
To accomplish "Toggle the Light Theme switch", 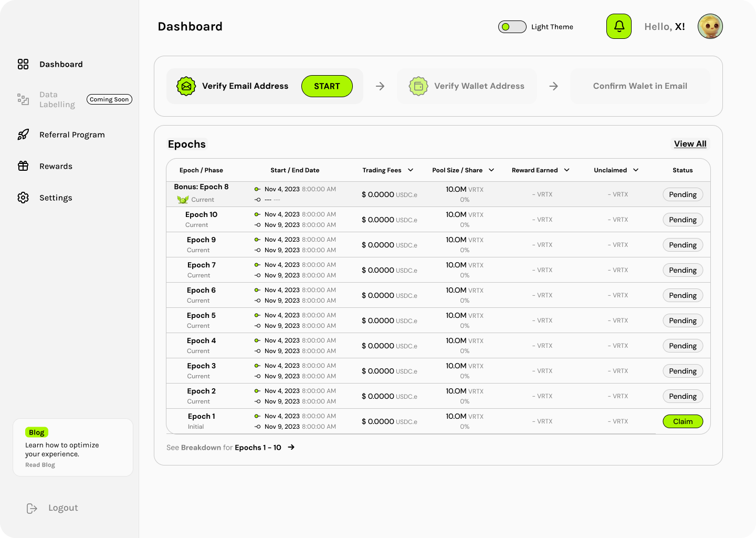I will 512,27.
